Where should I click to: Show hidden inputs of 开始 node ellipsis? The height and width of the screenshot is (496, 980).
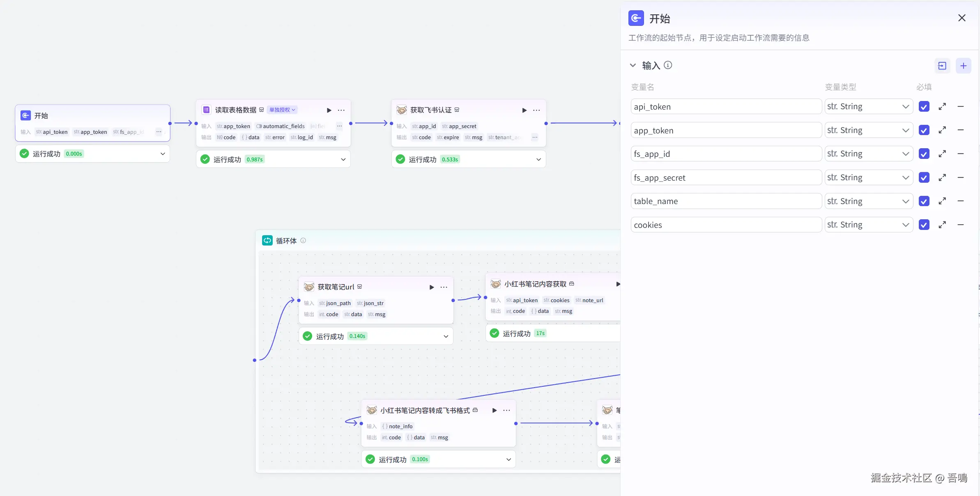(x=159, y=132)
